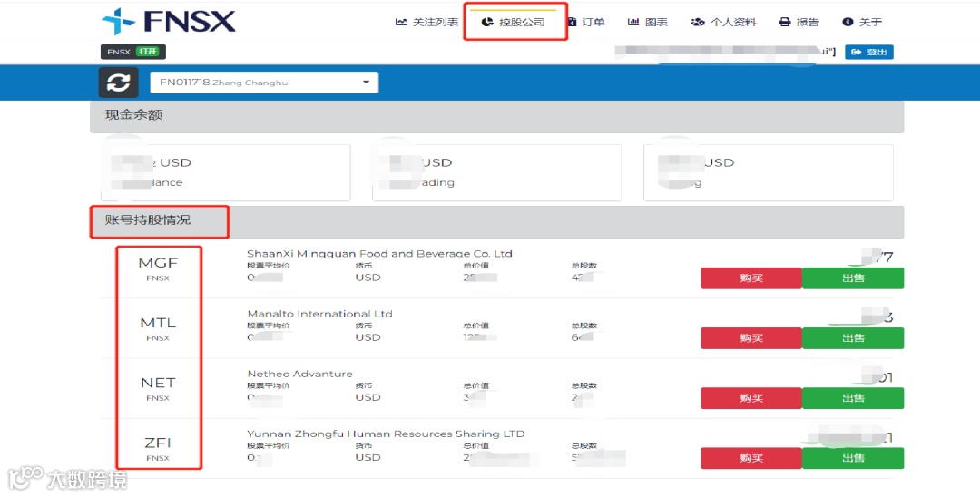Click the FNSX 打开 market status badge
The height and width of the screenshot is (497, 980).
click(133, 52)
